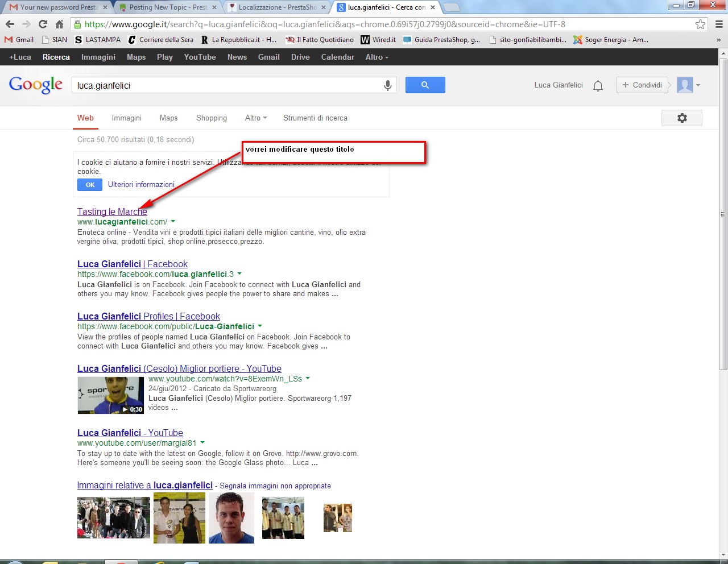Open the youtube.com/watch result options arrow
Screen dimensions: 728x564
[308, 379]
